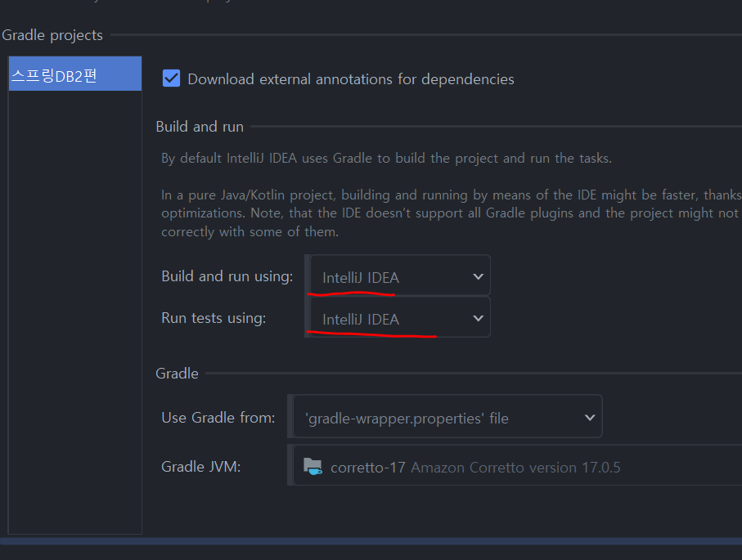This screenshot has height=560, width=742.
Task: Open the Use Gradle from dropdown
Action: coord(447,417)
